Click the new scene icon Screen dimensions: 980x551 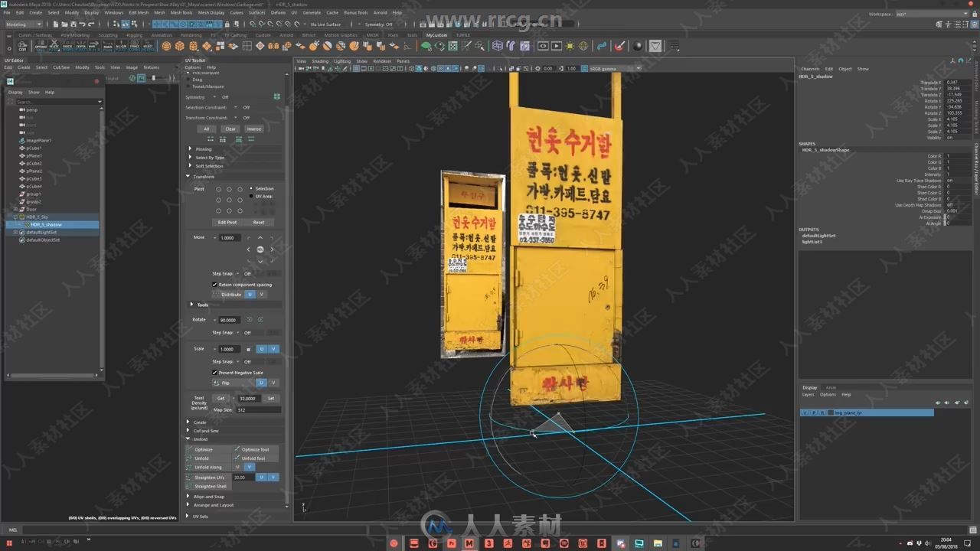tap(56, 24)
